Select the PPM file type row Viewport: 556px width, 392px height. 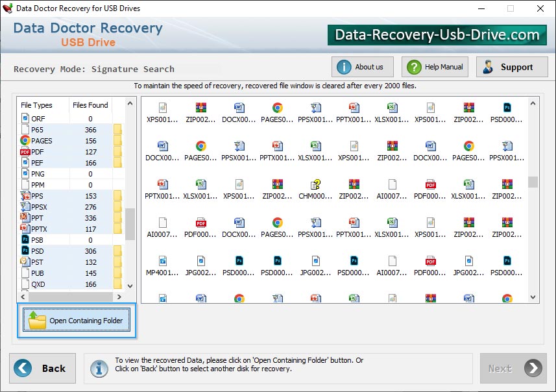71,185
